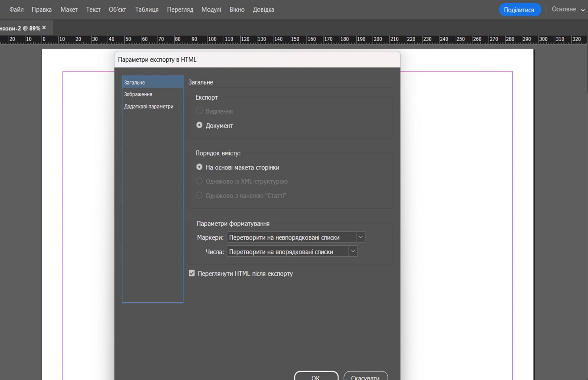Screen dimensions: 588x380
Task: Click the OK button
Action: pos(316,377)
